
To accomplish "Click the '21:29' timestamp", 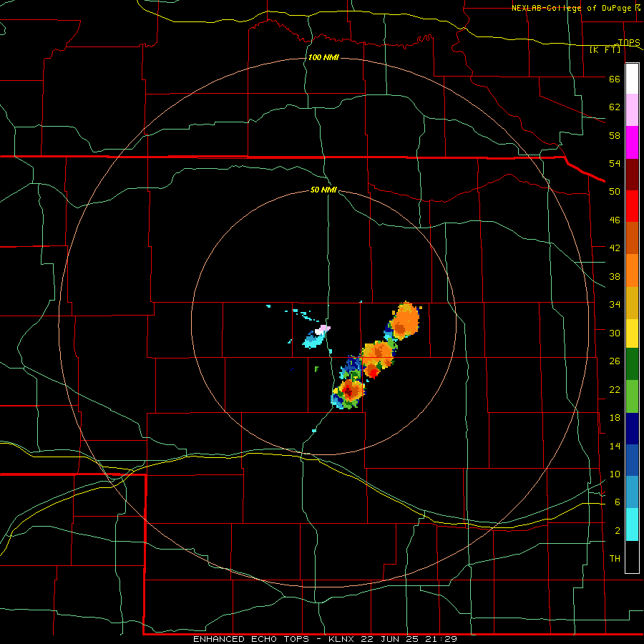I will pyautogui.click(x=441, y=639).
